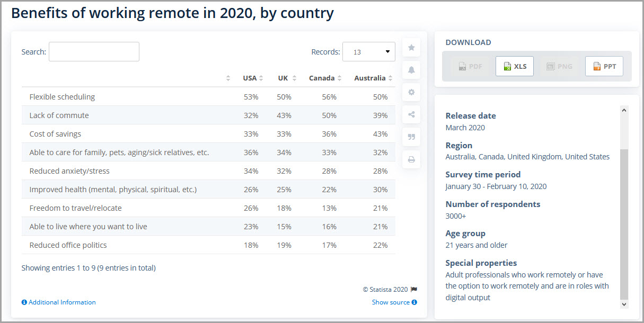Click the quotation mark citation icon
Screen dimensions: 644x323
coord(411,137)
